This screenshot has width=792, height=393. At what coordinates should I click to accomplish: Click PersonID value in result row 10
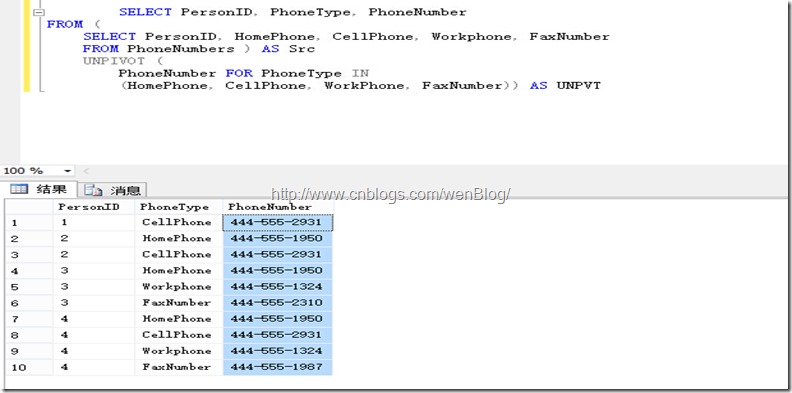pyautogui.click(x=93, y=367)
